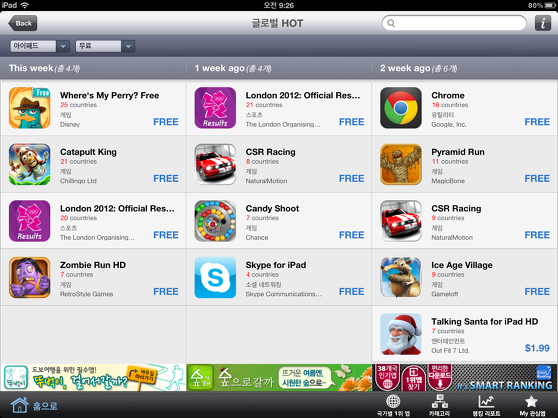Open the Ice Age Village icon
Screen dimensions: 558x418
(401, 277)
